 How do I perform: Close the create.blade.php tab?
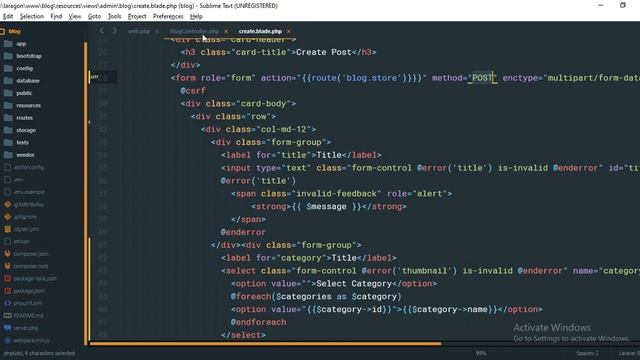(289, 31)
